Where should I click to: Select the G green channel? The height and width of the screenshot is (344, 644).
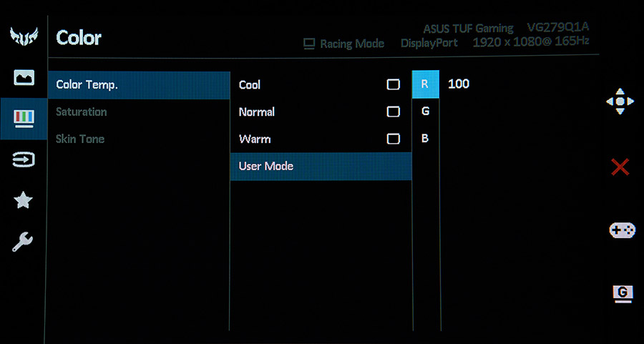425,111
